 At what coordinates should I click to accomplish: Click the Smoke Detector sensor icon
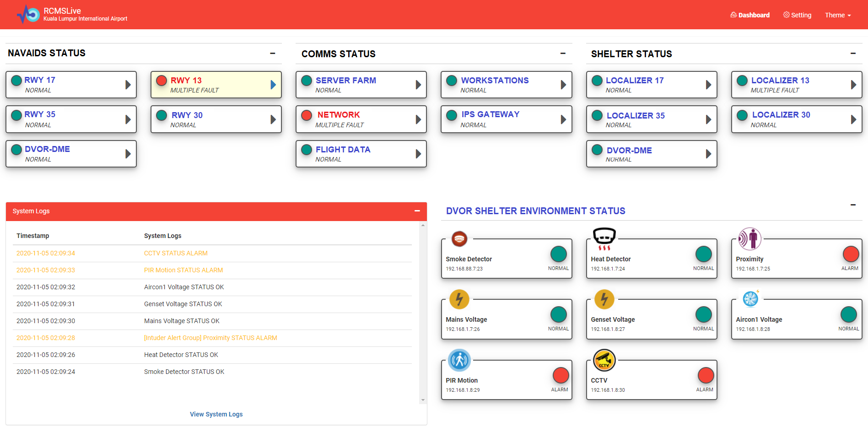click(x=459, y=238)
